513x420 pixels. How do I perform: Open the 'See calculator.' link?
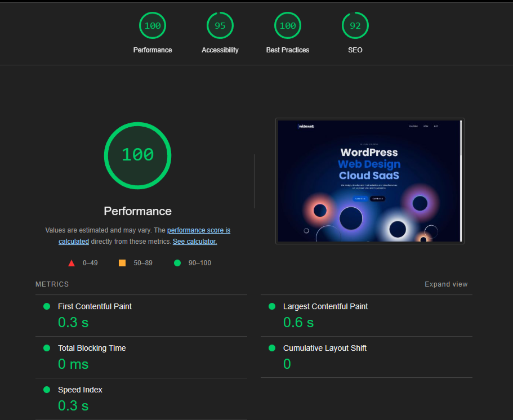pyautogui.click(x=195, y=242)
